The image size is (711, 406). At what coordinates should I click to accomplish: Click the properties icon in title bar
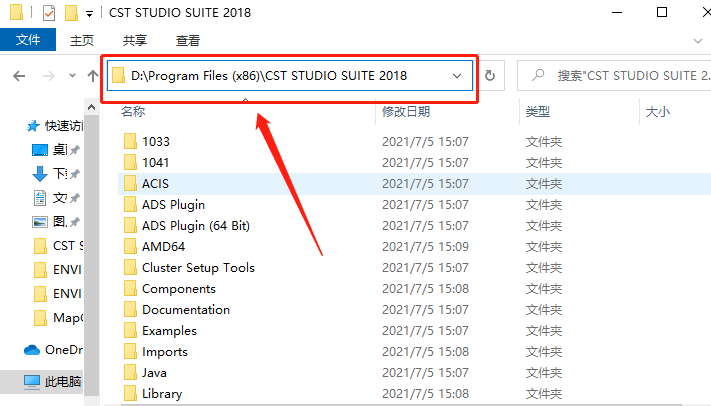tap(49, 13)
